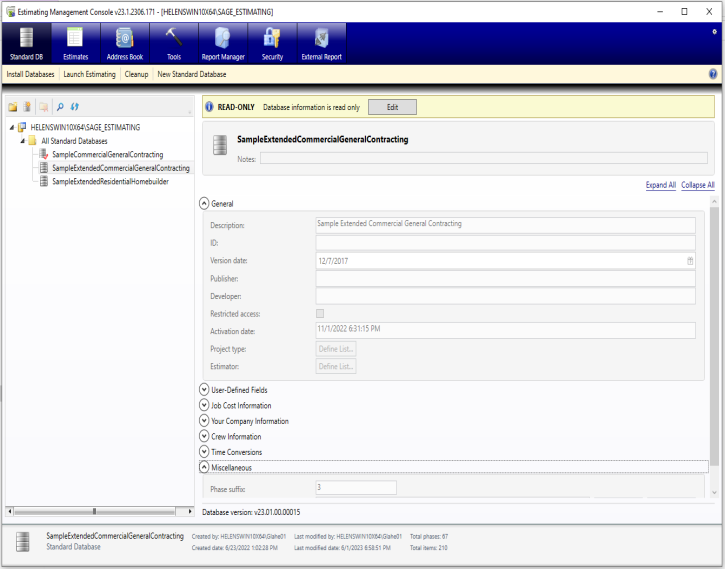Expand the User-Defined Fields section
The width and height of the screenshot is (725, 569).
pos(204,390)
